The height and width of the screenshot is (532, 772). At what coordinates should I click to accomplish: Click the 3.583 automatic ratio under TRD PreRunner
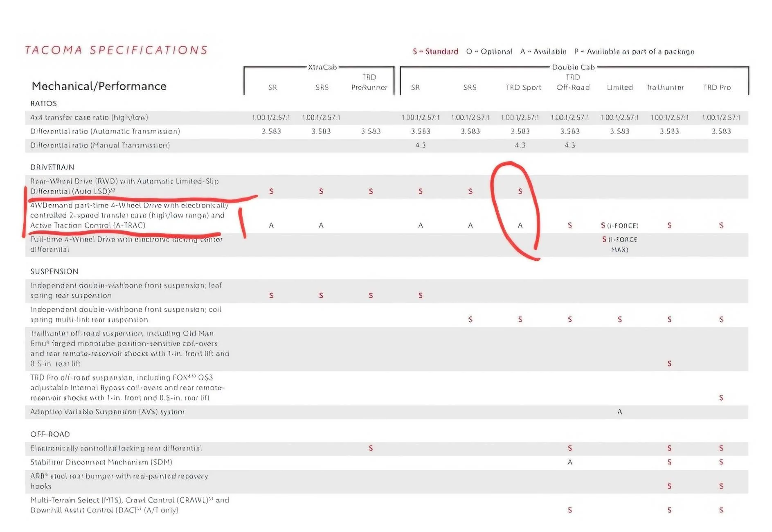[371, 131]
